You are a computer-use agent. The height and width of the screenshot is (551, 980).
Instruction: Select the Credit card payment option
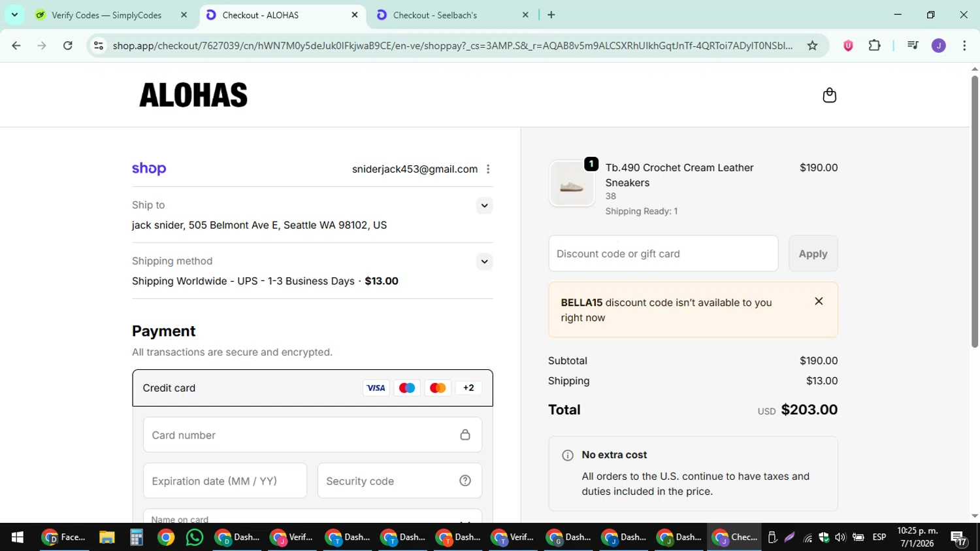[x=312, y=388]
